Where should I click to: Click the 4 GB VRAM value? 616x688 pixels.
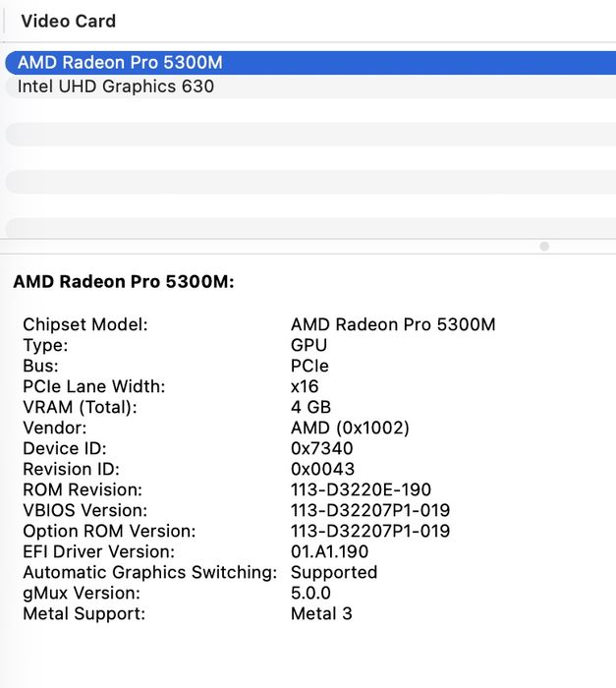(x=310, y=407)
